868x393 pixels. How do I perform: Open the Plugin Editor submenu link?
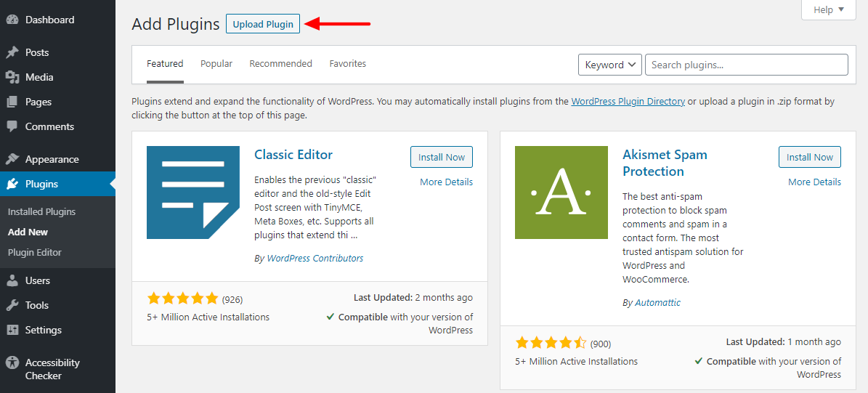pos(34,252)
